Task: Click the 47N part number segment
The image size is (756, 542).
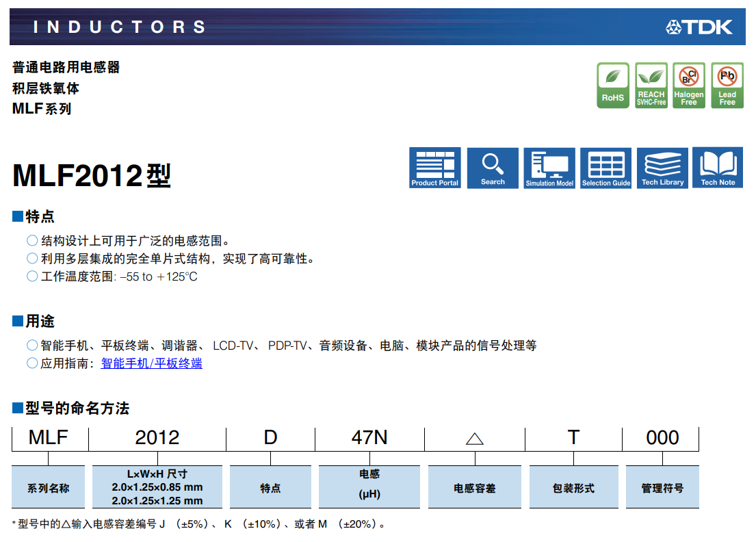Action: (x=369, y=438)
